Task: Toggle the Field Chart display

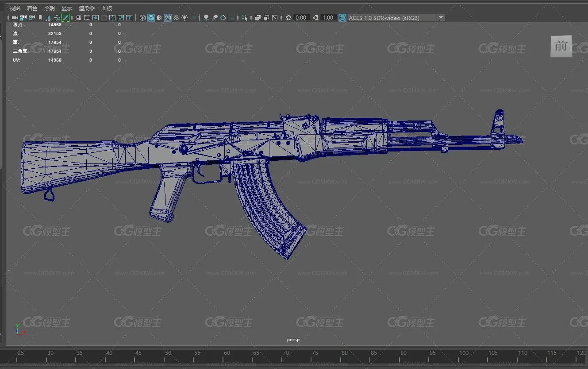Action: 112,18
